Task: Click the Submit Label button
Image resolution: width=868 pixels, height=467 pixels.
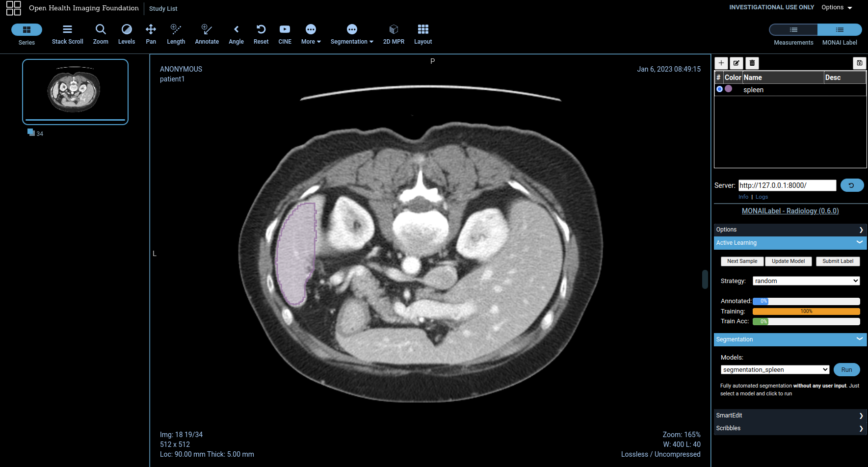Action: [838, 261]
